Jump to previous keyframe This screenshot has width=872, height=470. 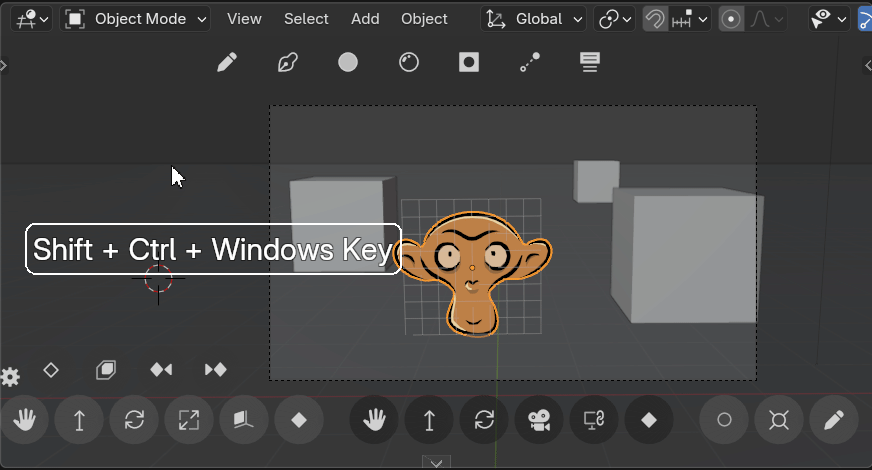tap(161, 370)
